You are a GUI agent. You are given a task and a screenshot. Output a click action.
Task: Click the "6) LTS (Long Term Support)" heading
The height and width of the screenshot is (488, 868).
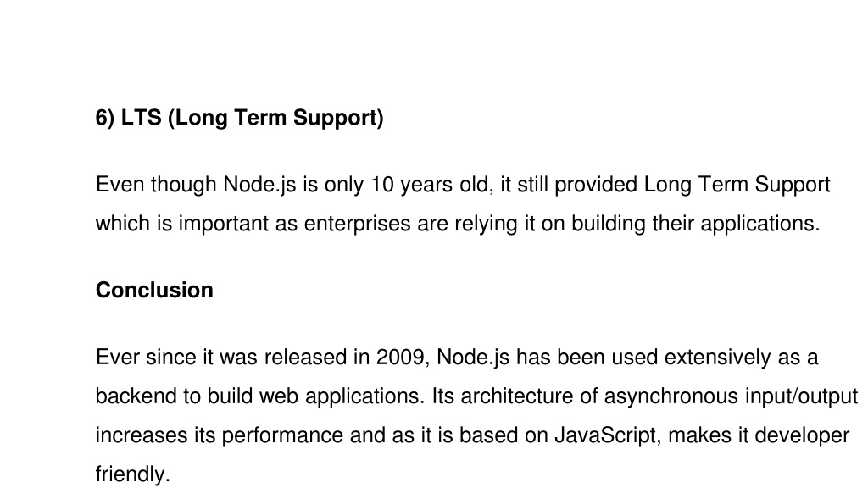[x=240, y=118]
